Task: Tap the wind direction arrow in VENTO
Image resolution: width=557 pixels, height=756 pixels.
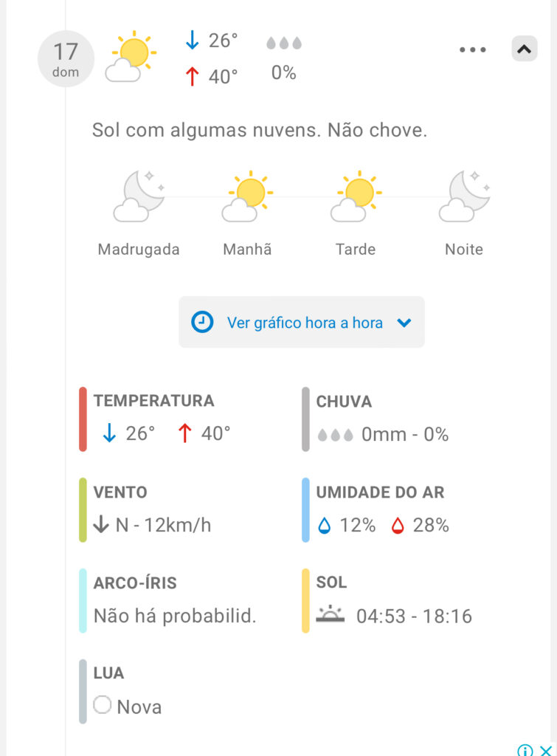Action: [101, 523]
